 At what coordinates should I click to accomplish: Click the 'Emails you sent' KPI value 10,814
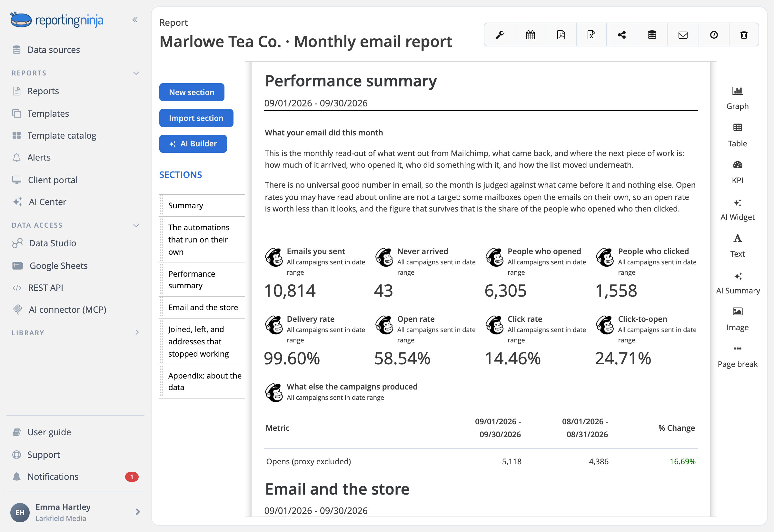point(290,291)
